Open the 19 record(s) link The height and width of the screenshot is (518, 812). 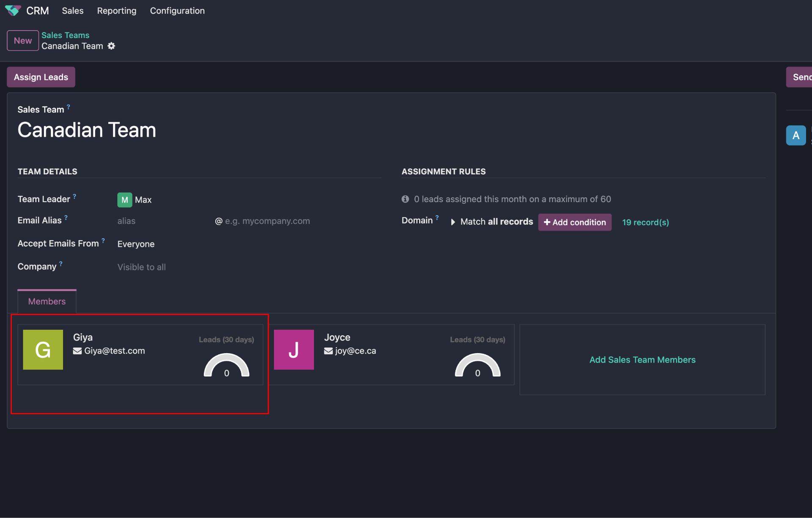[x=645, y=222]
